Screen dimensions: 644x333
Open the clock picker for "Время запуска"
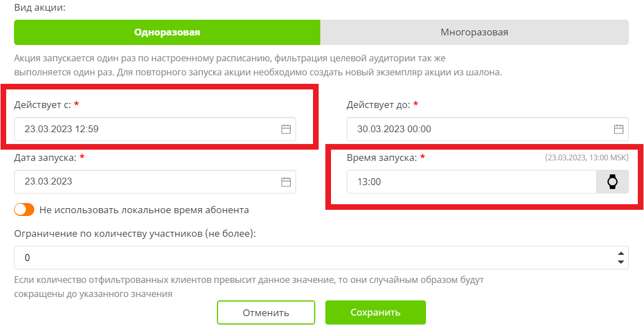click(x=612, y=181)
